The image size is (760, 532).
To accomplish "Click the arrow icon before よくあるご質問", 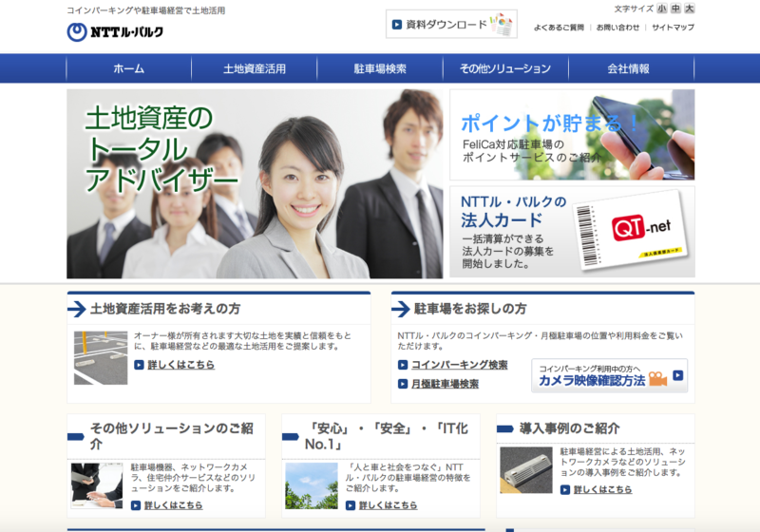I will pos(537,28).
